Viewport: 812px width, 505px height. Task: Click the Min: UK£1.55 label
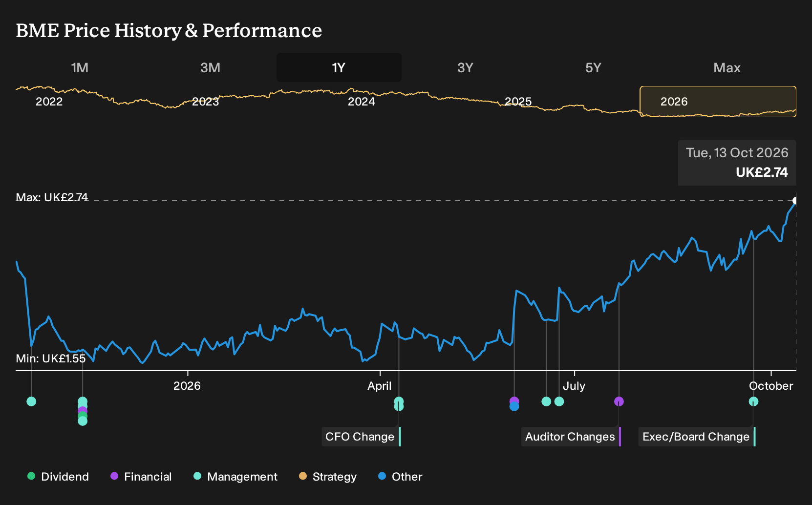point(51,358)
